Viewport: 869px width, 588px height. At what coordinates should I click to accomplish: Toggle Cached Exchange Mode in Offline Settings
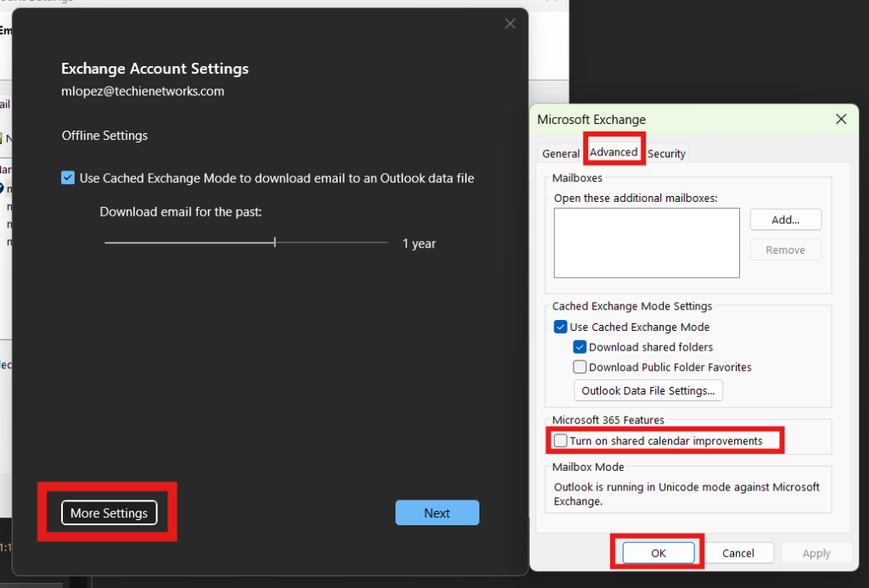tap(68, 178)
